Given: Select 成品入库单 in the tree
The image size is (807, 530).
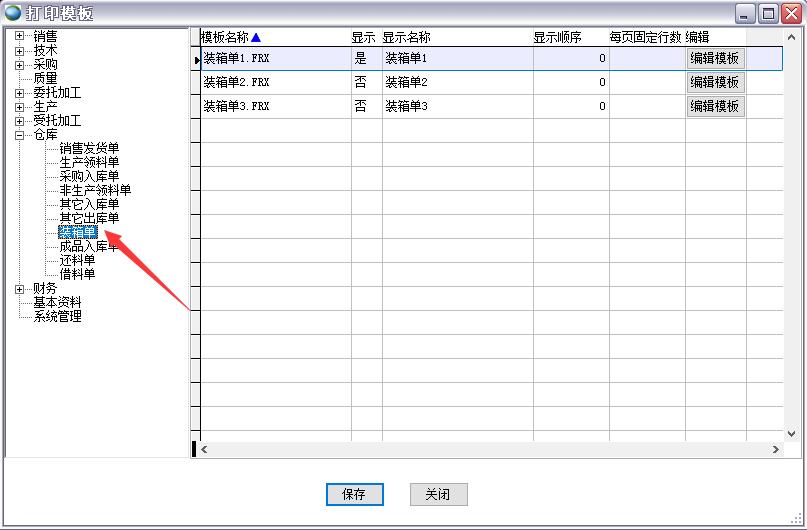Looking at the screenshot, I should coord(89,246).
